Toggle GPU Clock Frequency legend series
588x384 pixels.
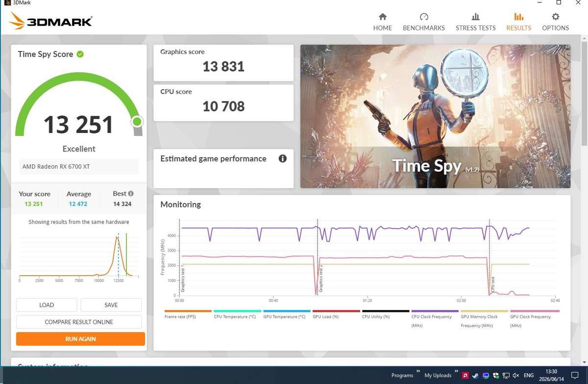534,319
